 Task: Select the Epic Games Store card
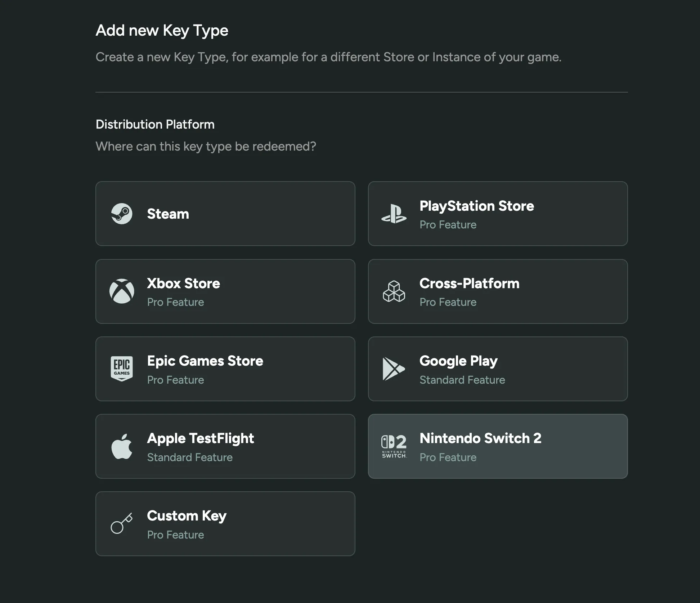225,368
